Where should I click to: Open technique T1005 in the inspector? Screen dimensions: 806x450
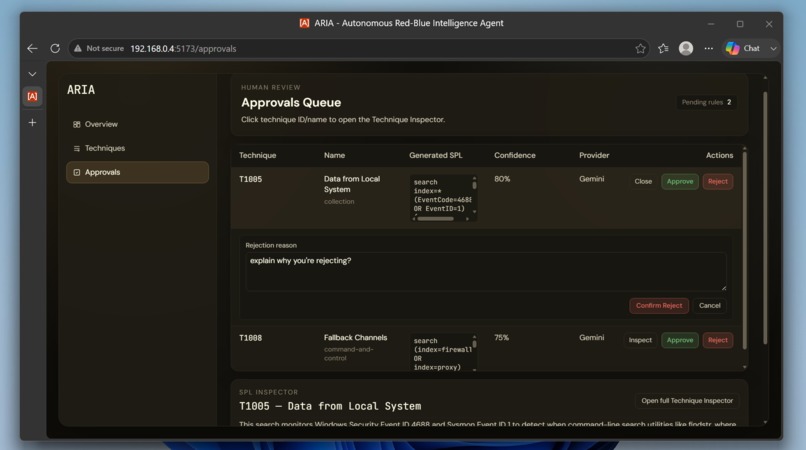coord(250,179)
